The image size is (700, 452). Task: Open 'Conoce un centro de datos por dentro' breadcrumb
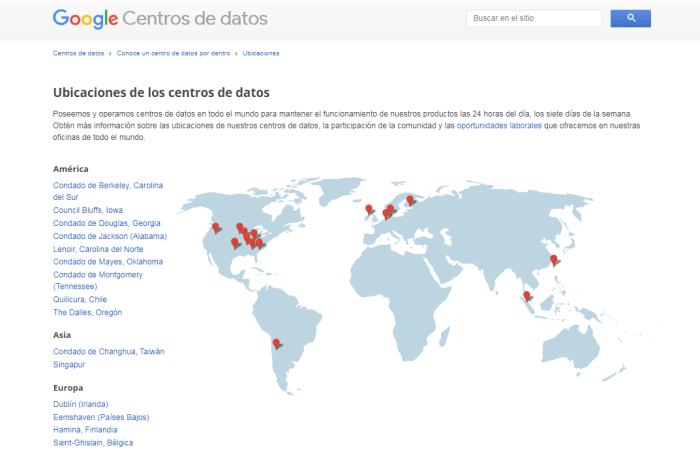pos(173,53)
